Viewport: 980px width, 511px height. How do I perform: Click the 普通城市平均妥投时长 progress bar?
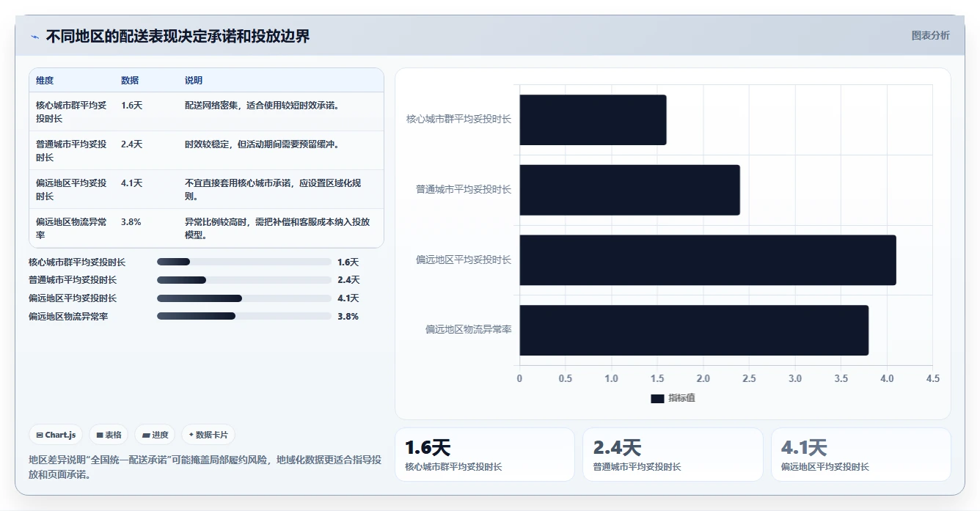point(244,280)
